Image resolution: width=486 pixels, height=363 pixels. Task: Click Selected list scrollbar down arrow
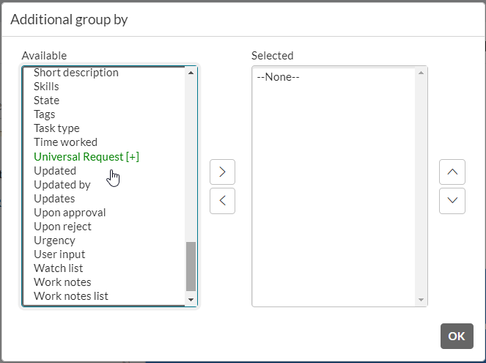click(421, 299)
